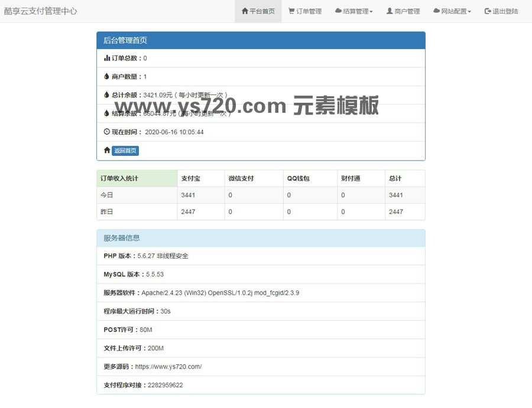Click the house icon left of 返回首页
The height and width of the screenshot is (408, 532).
coord(107,150)
